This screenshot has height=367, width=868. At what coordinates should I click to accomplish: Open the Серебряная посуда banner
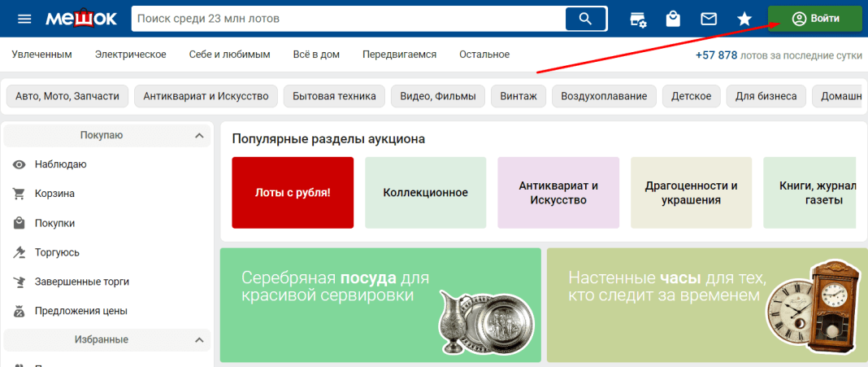tap(380, 305)
